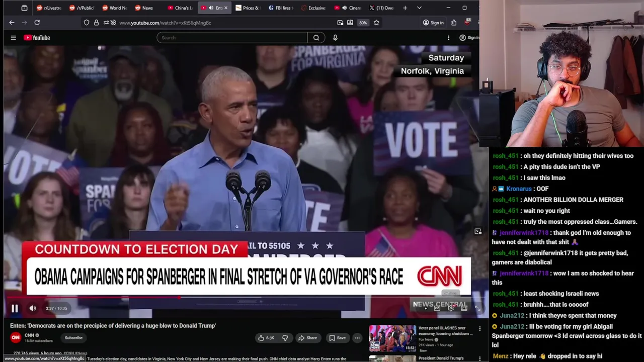This screenshot has width=644, height=362.
Task: Mute the video player volume
Action: 33,308
